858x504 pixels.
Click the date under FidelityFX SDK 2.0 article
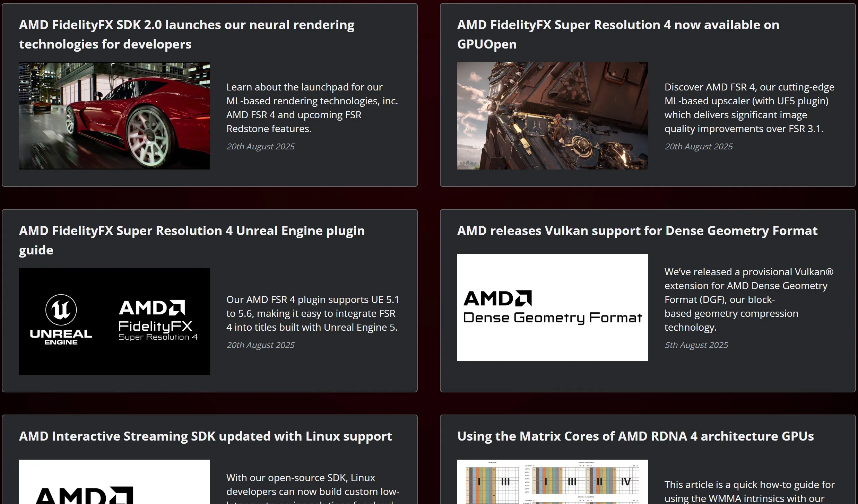[260, 146]
